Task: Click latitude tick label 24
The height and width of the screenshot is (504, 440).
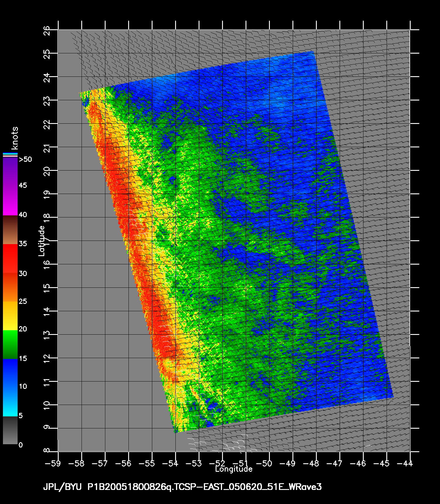Action: click(x=47, y=77)
